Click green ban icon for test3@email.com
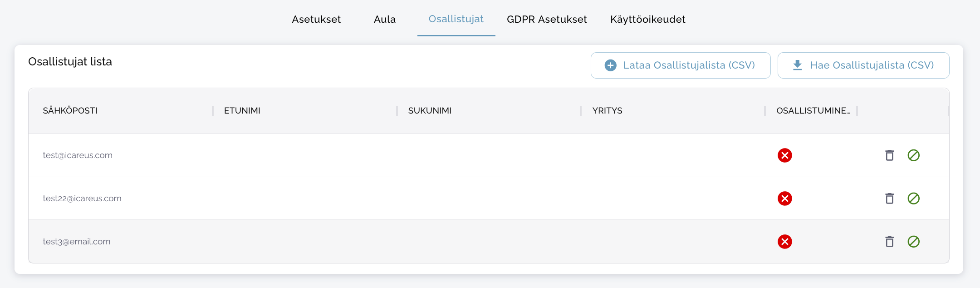Image resolution: width=980 pixels, height=288 pixels. (913, 242)
